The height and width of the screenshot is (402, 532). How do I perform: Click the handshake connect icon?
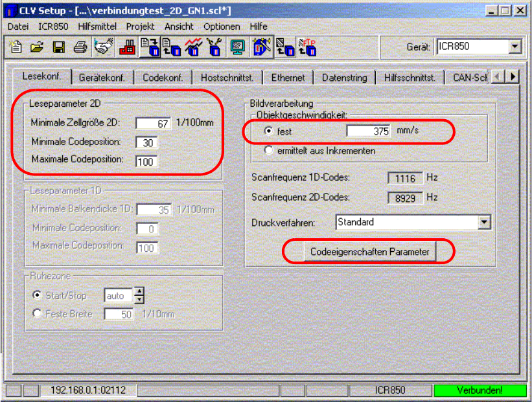pyautogui.click(x=103, y=47)
